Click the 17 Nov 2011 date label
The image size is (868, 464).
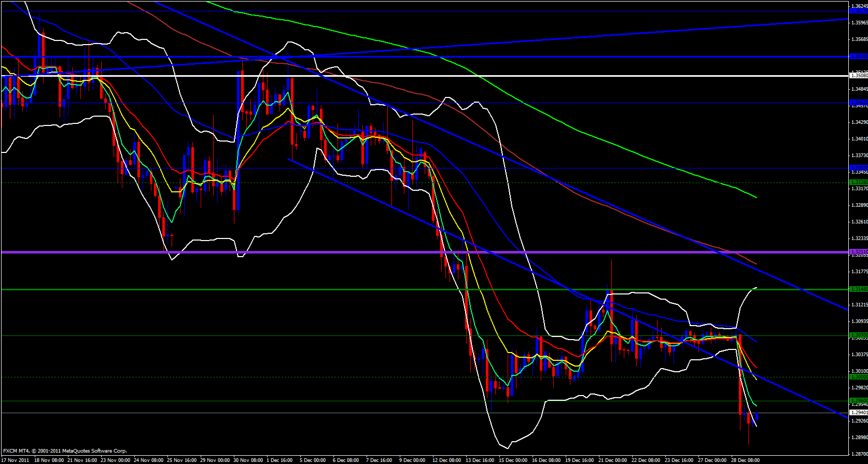pyautogui.click(x=15, y=460)
